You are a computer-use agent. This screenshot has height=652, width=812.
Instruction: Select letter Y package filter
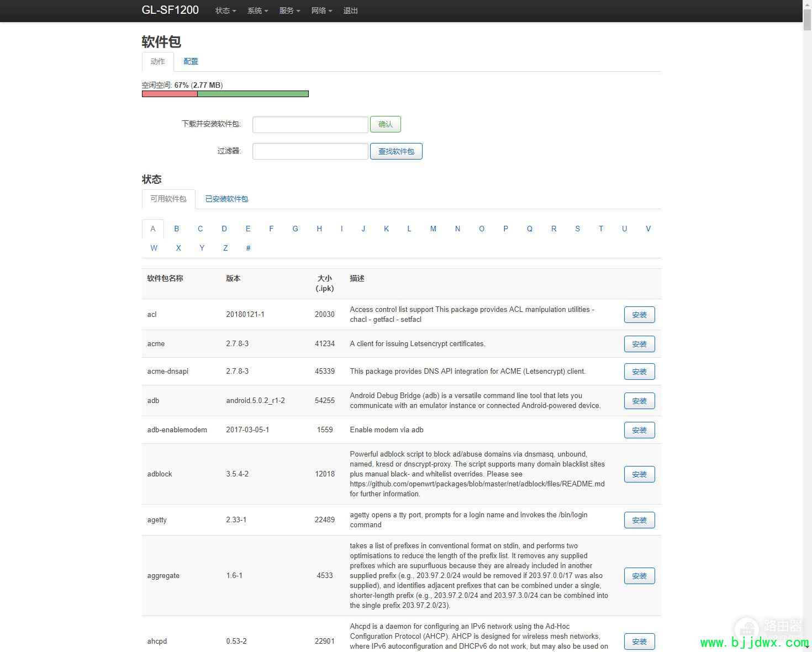pyautogui.click(x=202, y=248)
